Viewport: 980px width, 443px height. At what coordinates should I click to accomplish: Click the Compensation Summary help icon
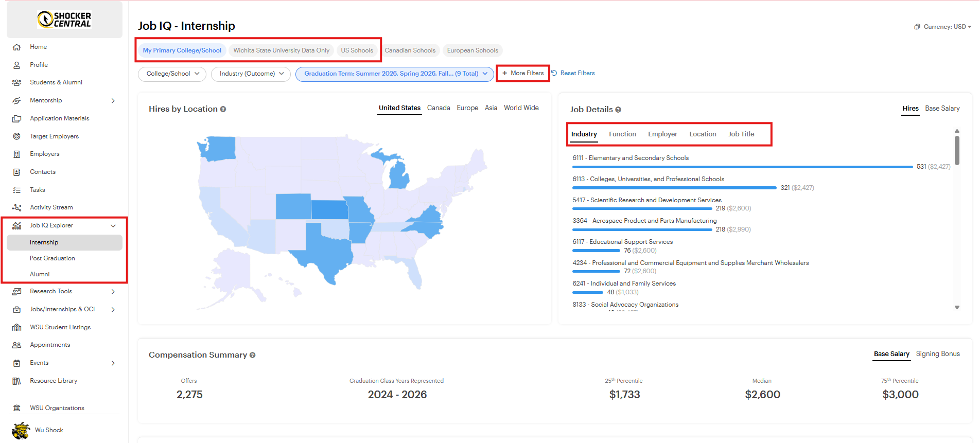[x=252, y=355]
